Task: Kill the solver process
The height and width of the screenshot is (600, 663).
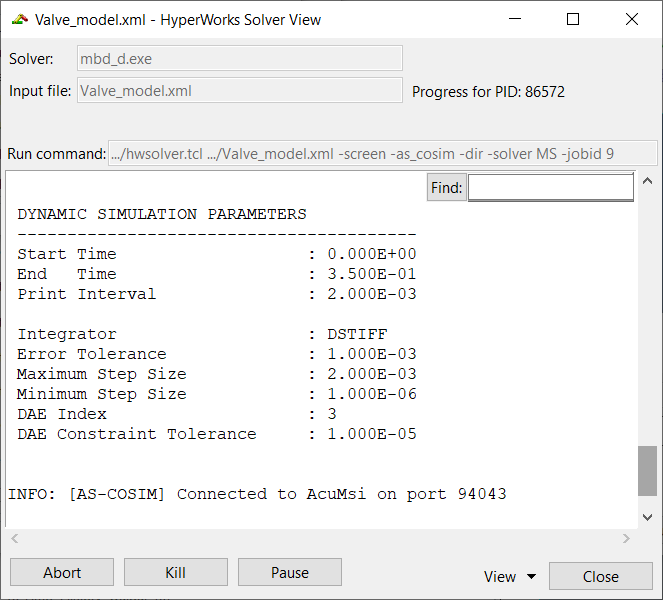Action: tap(175, 573)
